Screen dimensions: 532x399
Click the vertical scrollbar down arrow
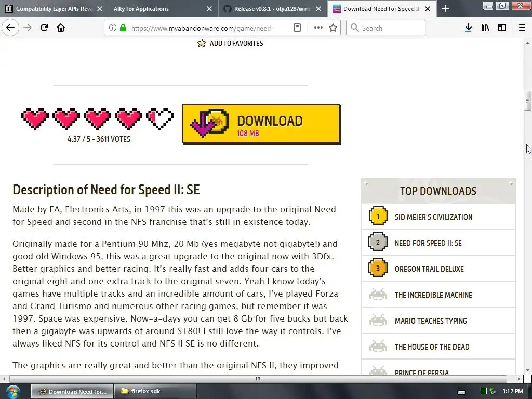(527, 370)
